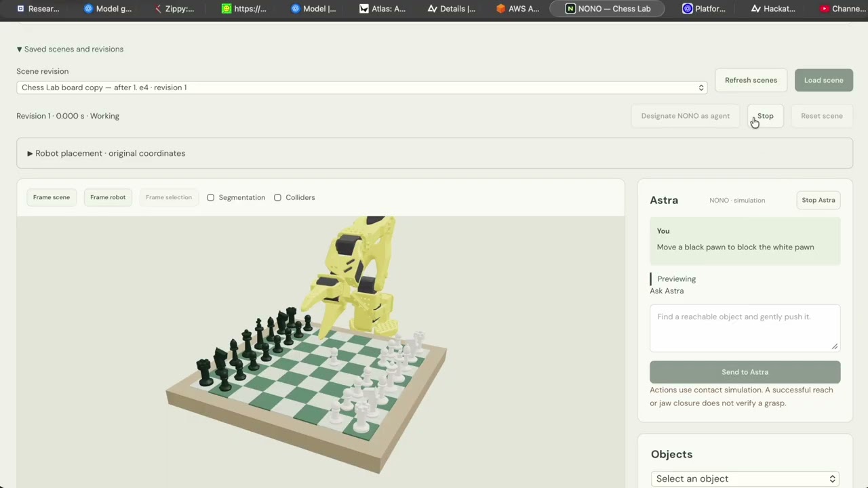Click Frame scene button
Screen dimensions: 868x488
click(52, 197)
